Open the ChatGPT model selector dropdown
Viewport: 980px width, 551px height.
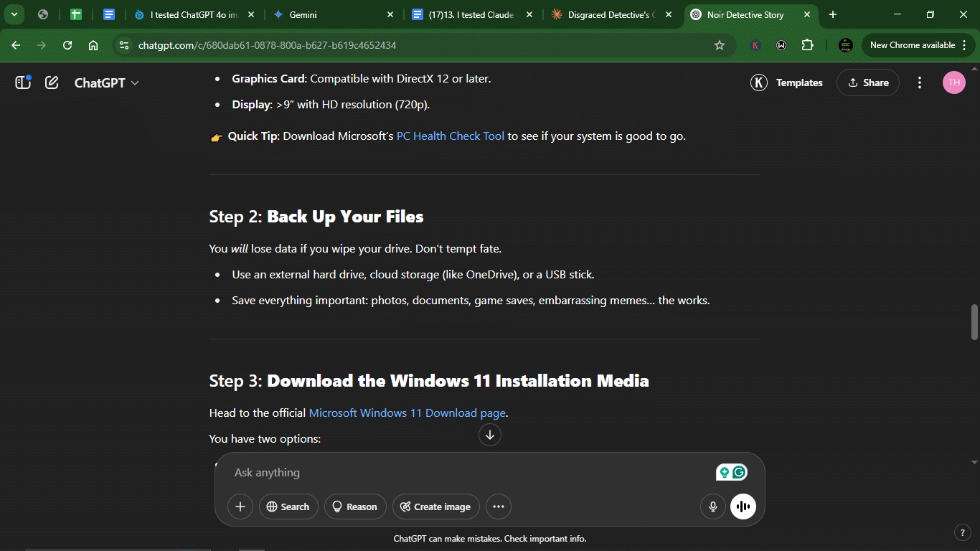[x=106, y=83]
